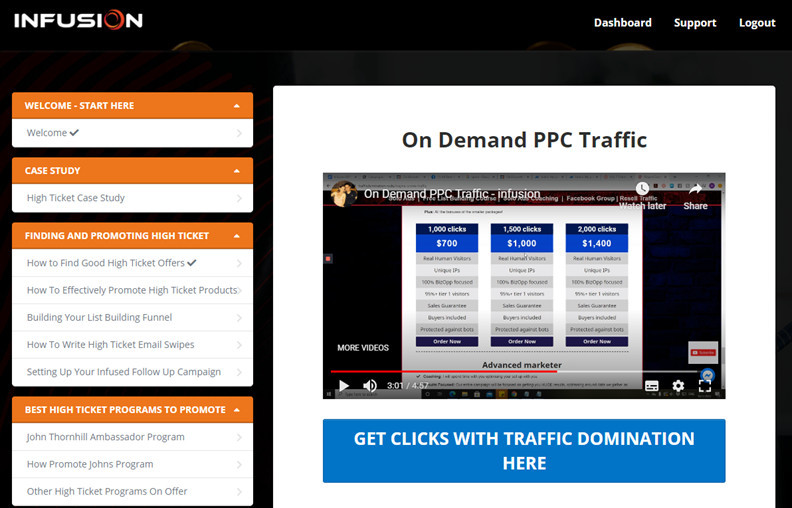Click Order Now under 1,500 clicks plan
The height and width of the screenshot is (508, 792).
click(522, 341)
